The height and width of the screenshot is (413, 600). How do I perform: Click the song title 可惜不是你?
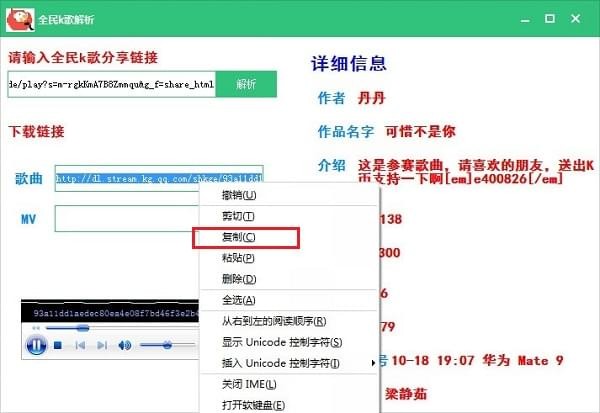pyautogui.click(x=420, y=132)
